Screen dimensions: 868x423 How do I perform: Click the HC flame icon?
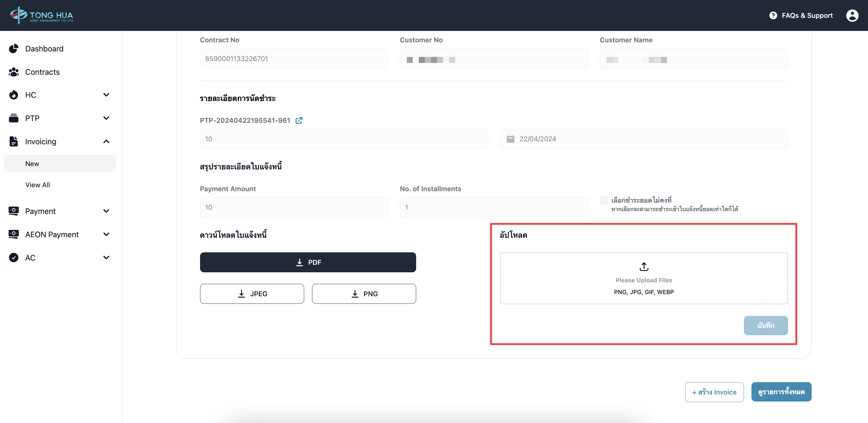click(14, 95)
